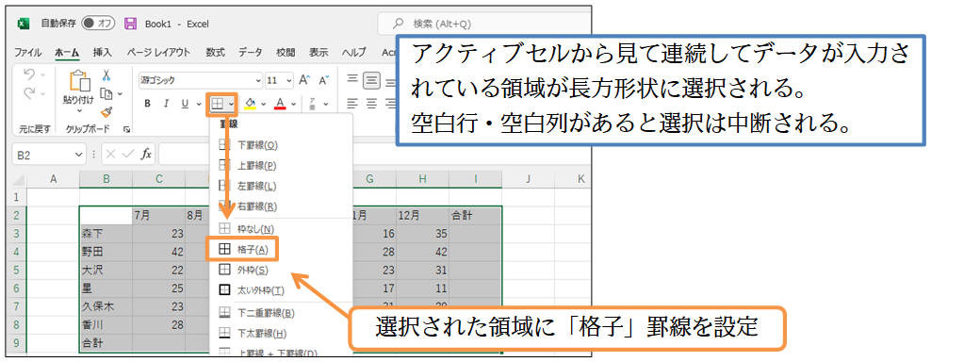Click the Save floppy disk icon
This screenshot has height=362, width=980.
(131, 24)
